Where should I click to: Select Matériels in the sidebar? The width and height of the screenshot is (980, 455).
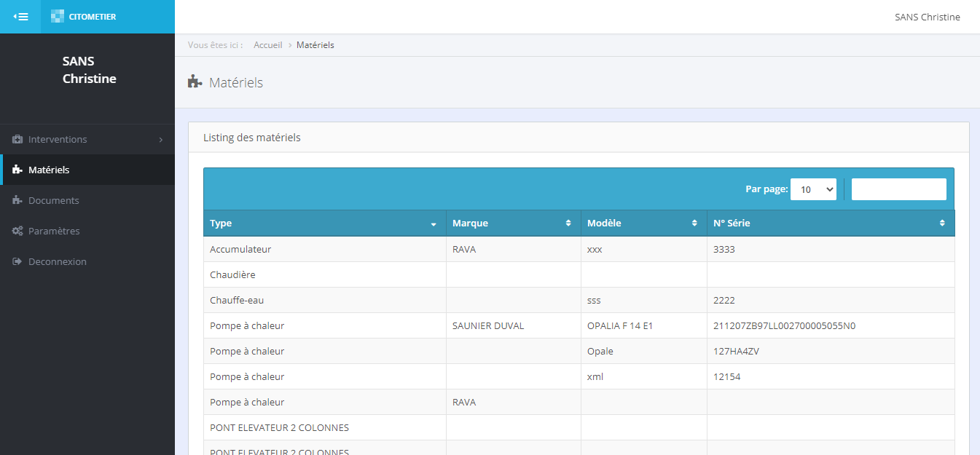click(x=87, y=170)
